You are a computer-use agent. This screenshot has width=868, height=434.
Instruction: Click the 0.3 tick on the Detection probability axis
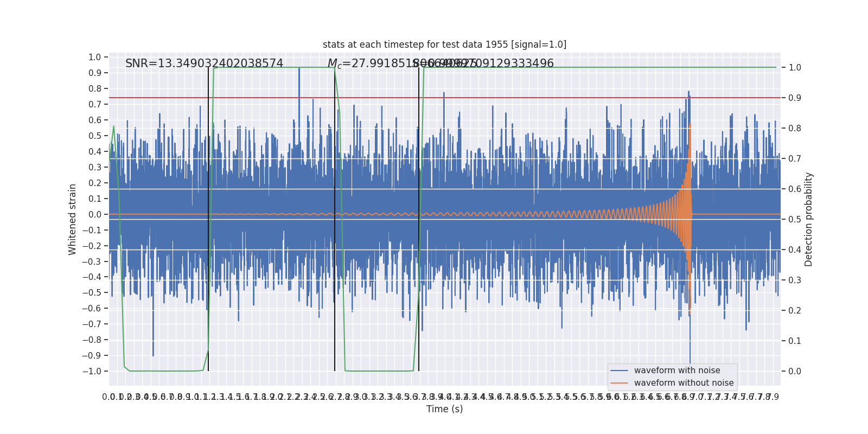[x=795, y=280]
